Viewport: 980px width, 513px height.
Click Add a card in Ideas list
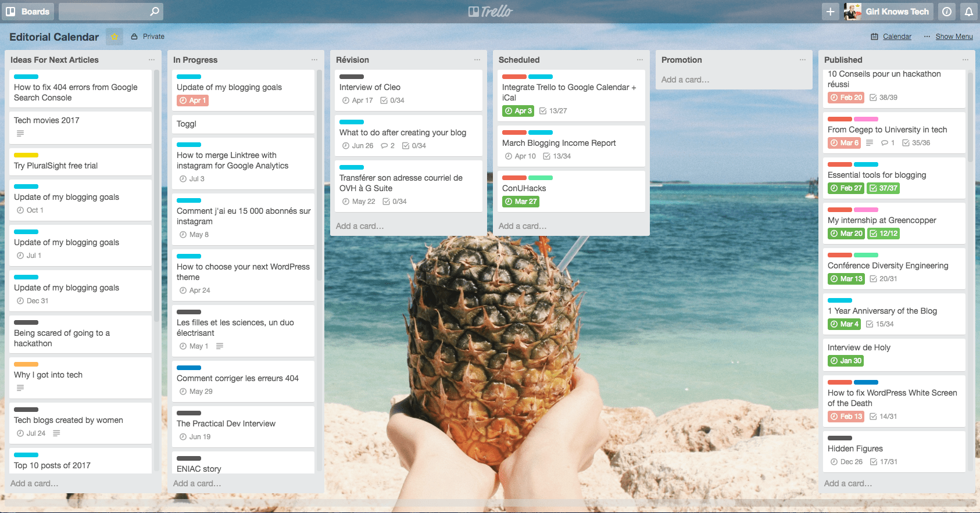coord(34,483)
